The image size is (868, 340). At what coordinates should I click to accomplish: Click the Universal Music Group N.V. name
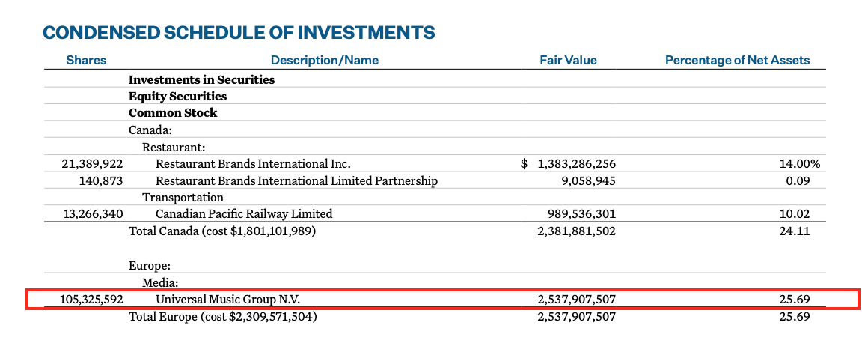coord(232,300)
